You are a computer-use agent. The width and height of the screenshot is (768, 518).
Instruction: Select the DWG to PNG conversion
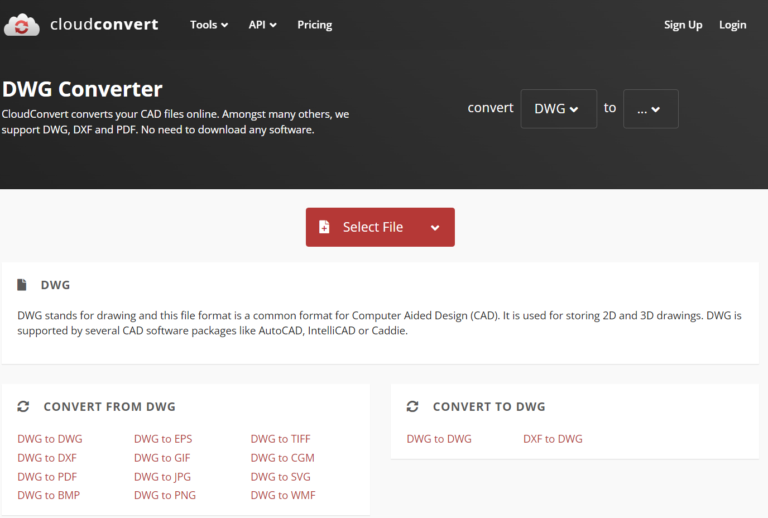coord(164,495)
